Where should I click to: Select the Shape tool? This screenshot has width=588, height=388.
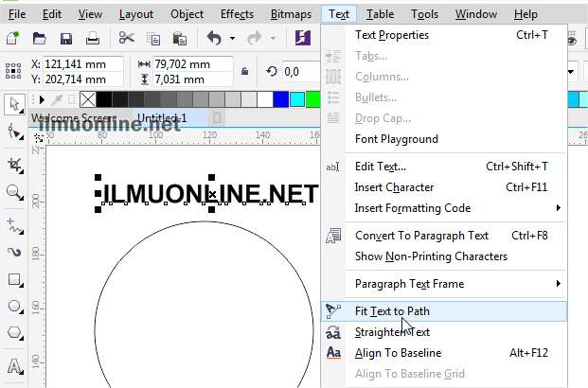pyautogui.click(x=15, y=132)
